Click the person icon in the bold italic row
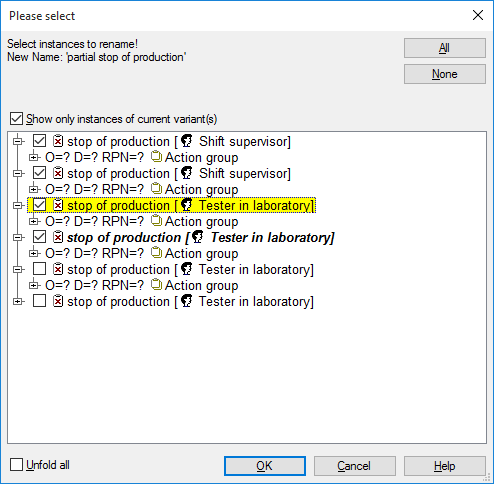The height and width of the screenshot is (484, 494). click(198, 237)
